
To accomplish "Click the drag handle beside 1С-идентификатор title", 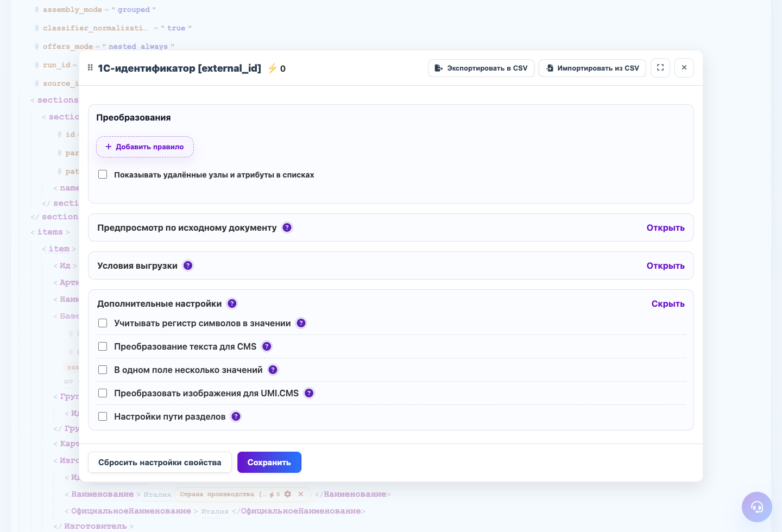I will (x=90, y=68).
